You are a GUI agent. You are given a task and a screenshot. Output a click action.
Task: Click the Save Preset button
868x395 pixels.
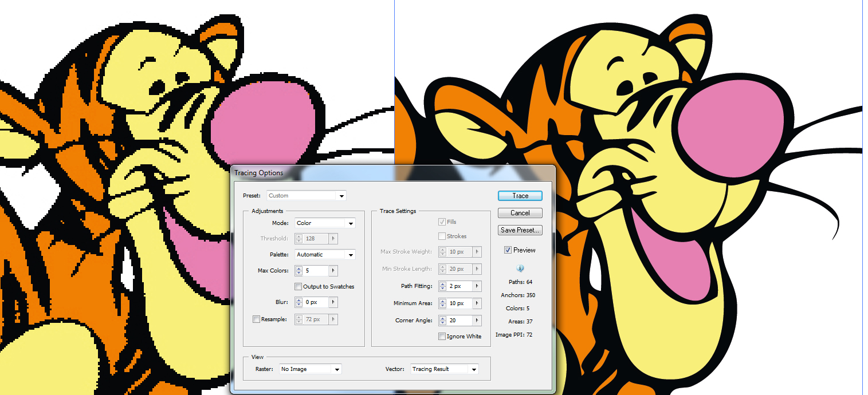pyautogui.click(x=520, y=230)
